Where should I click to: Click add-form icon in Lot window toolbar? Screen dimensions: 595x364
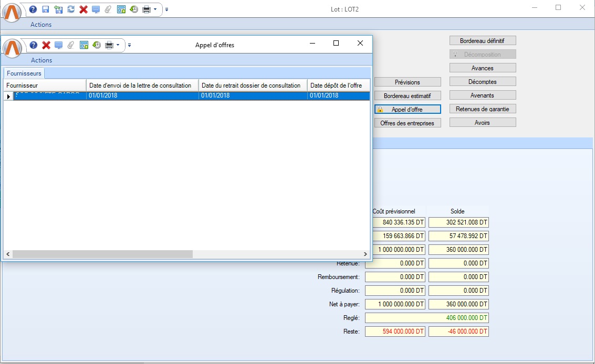121,9
